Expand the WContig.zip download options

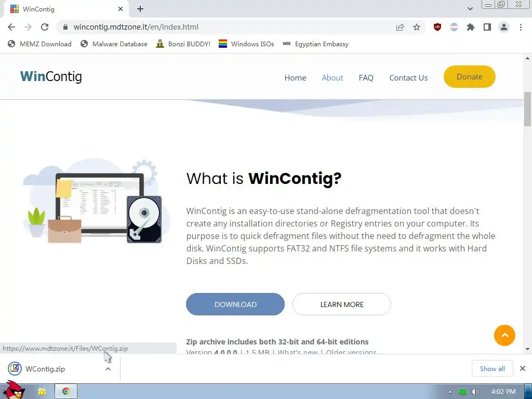(x=108, y=369)
